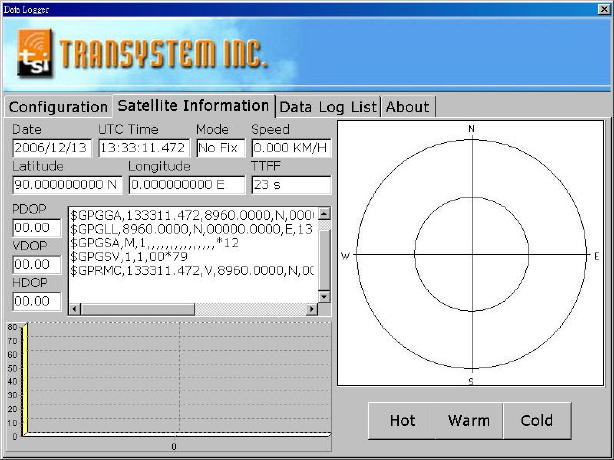This screenshot has width=614, height=460.
Task: Click the $GPGSA sentence line
Action: point(154,243)
